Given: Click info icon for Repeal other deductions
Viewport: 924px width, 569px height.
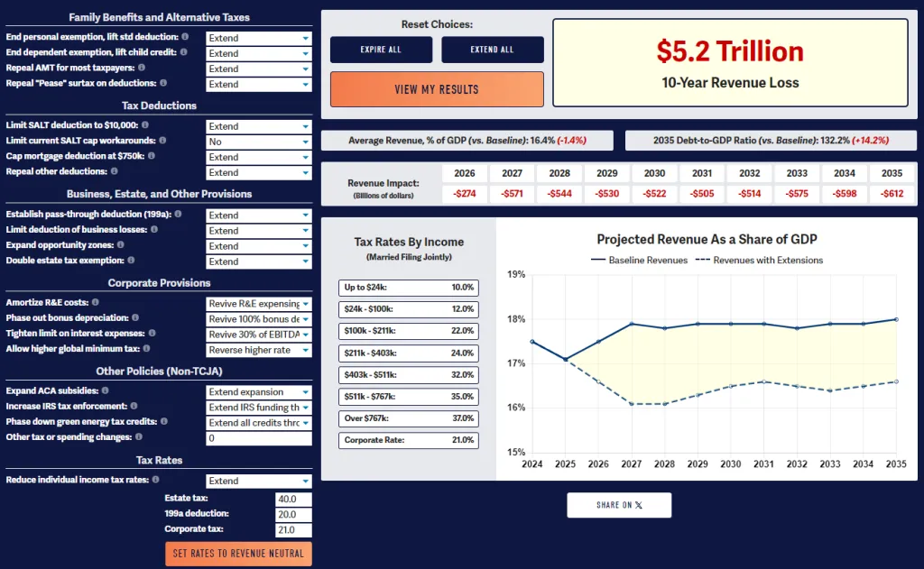Looking at the screenshot, I should tap(115, 170).
